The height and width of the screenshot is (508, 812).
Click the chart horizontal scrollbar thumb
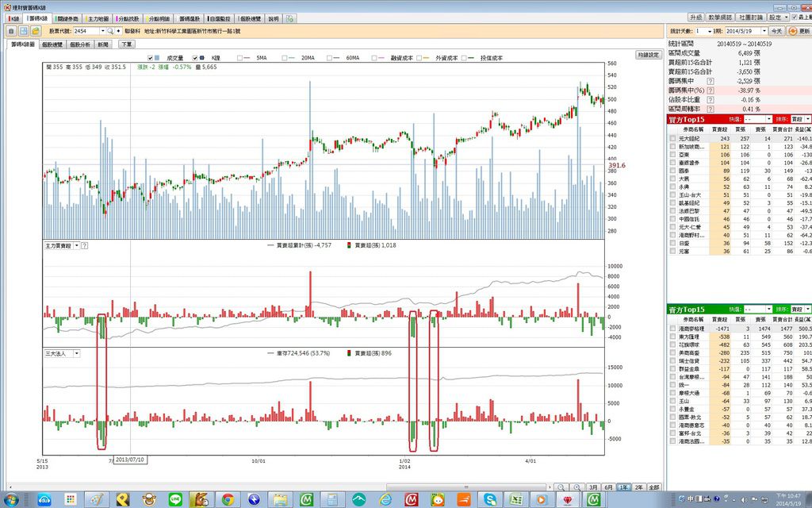point(466,487)
